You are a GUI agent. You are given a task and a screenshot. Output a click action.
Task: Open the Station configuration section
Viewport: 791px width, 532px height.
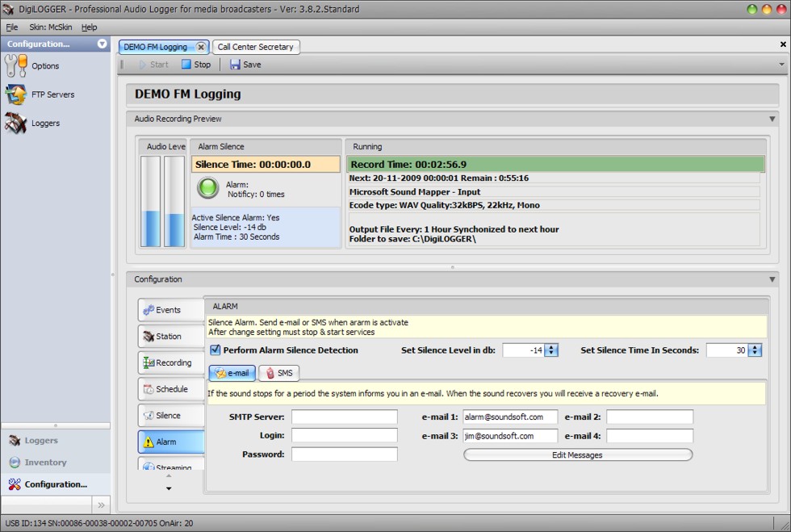[170, 337]
